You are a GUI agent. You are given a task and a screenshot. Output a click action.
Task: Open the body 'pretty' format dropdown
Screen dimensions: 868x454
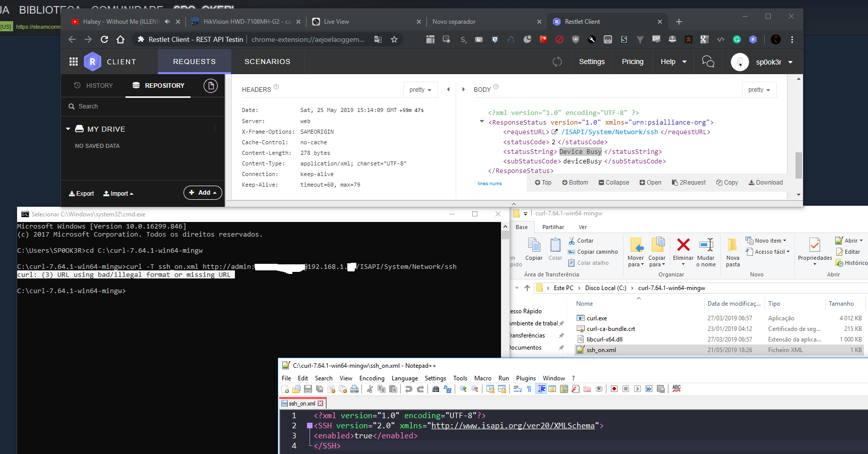(759, 90)
